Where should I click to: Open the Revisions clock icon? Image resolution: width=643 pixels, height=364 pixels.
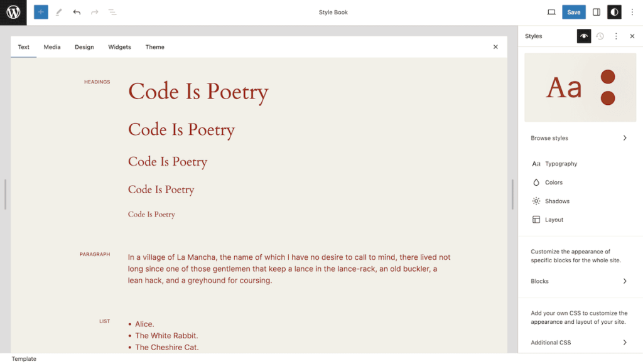(x=600, y=36)
